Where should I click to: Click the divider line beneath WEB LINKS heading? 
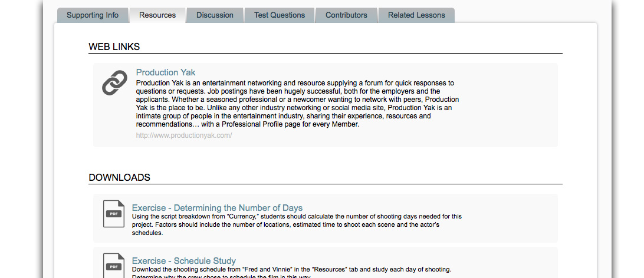click(326, 54)
